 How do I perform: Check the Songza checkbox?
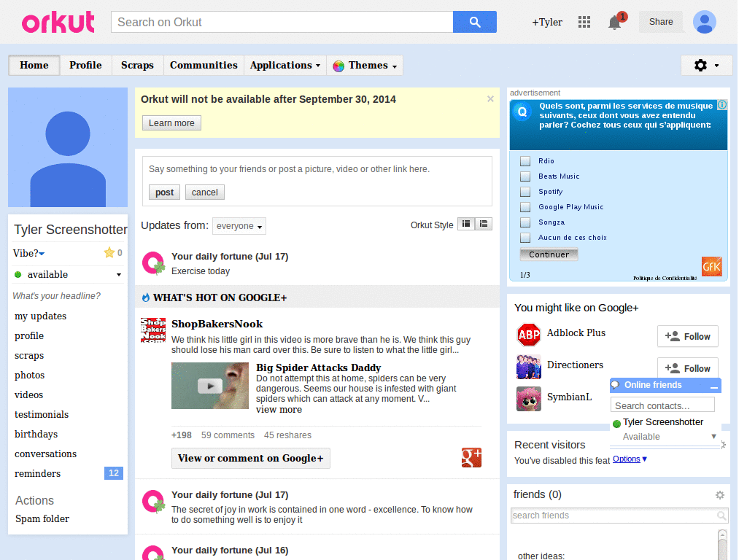[525, 222]
